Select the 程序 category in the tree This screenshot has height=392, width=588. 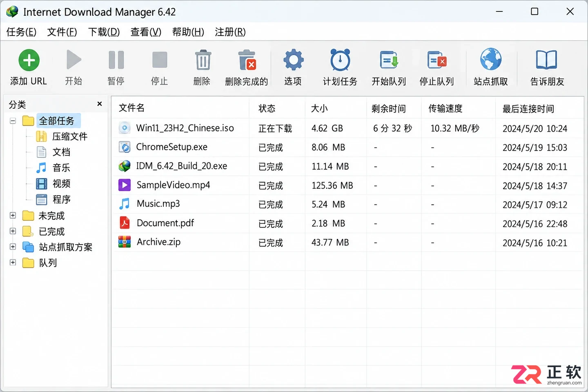(62, 199)
